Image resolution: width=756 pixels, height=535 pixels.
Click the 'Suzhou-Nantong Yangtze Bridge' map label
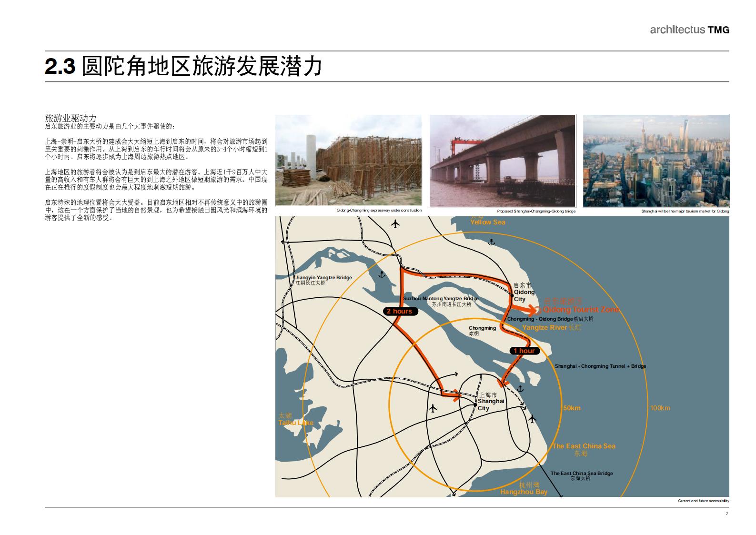[x=441, y=299]
